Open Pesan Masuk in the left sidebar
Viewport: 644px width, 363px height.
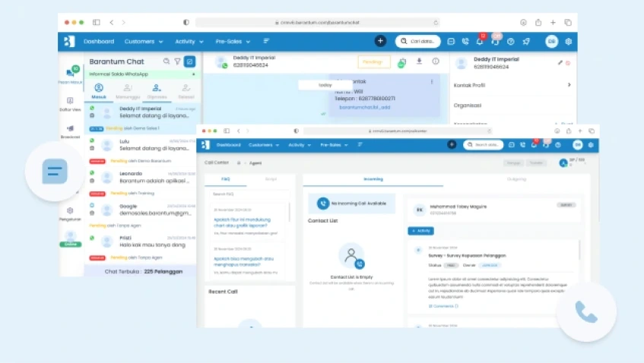tap(70, 75)
